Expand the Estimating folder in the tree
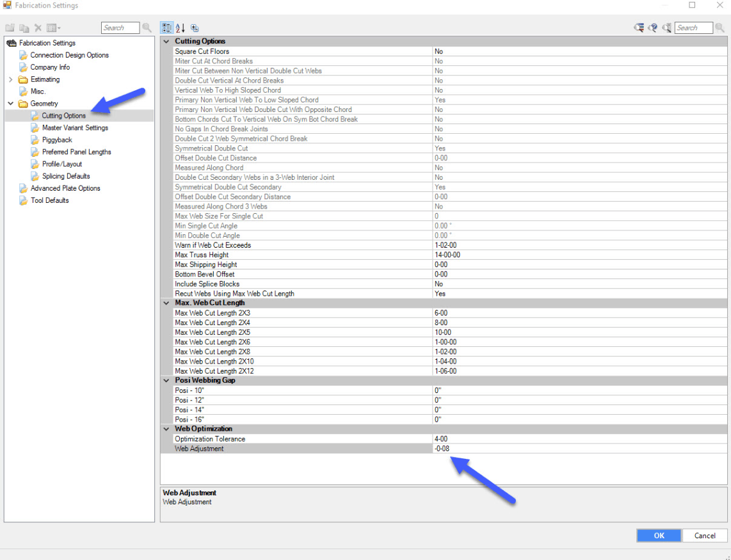731x560 pixels. coord(10,79)
